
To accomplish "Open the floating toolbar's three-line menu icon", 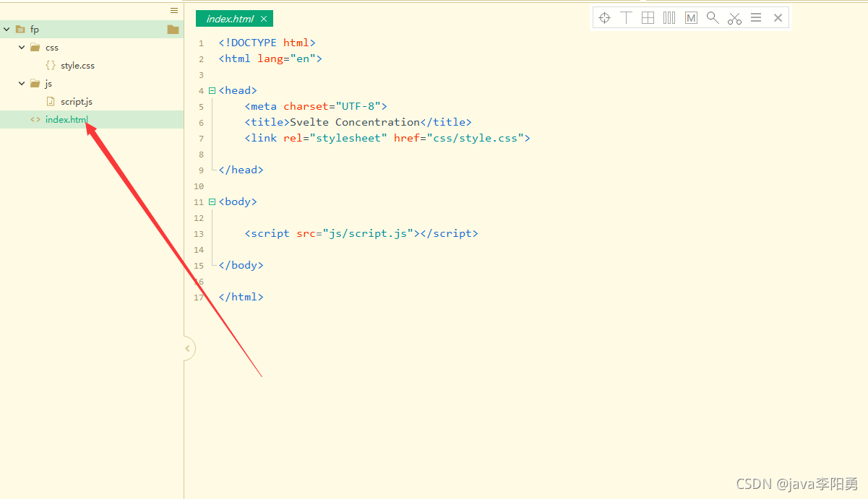I will pos(756,18).
